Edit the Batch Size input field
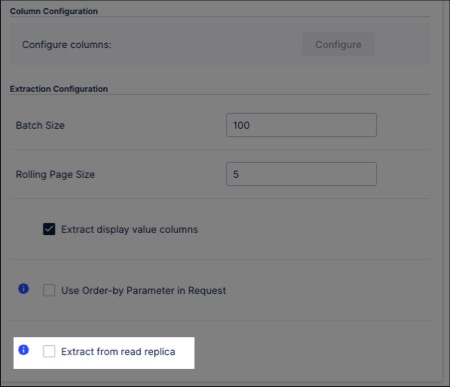 [x=301, y=125]
